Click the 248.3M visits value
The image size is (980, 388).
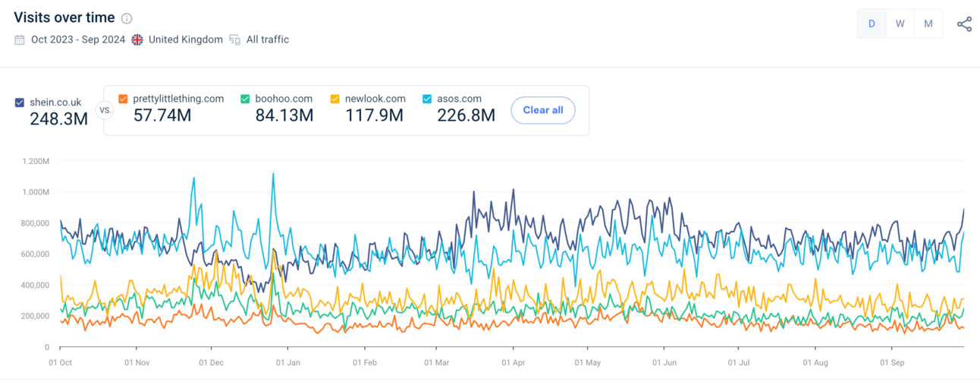59,118
